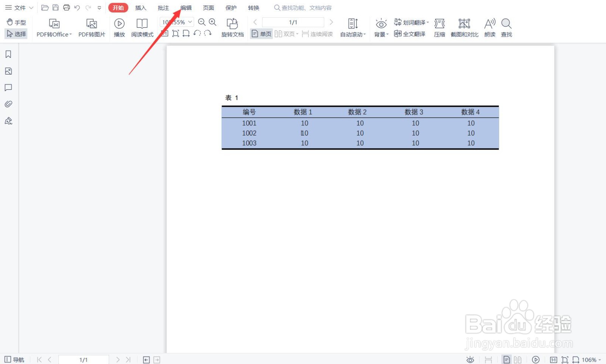606x364 pixels.
Task: Go to previous page in status bar
Action: click(50, 359)
